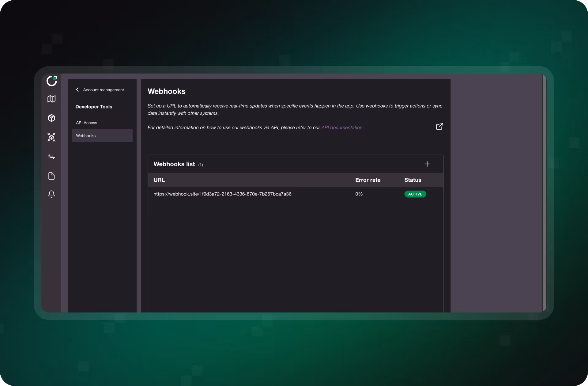The height and width of the screenshot is (386, 588).
Task: Open the API documentation link
Action: point(342,128)
